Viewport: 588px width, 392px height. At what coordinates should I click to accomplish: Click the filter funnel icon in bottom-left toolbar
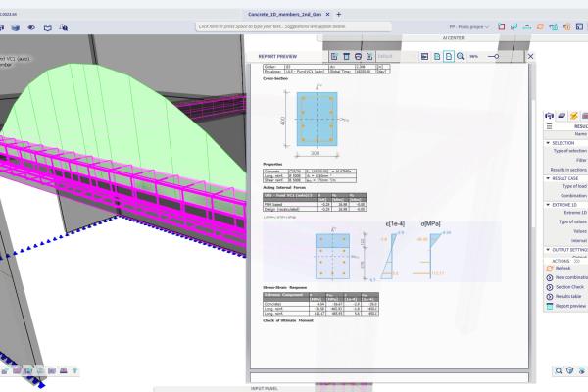click(75, 371)
